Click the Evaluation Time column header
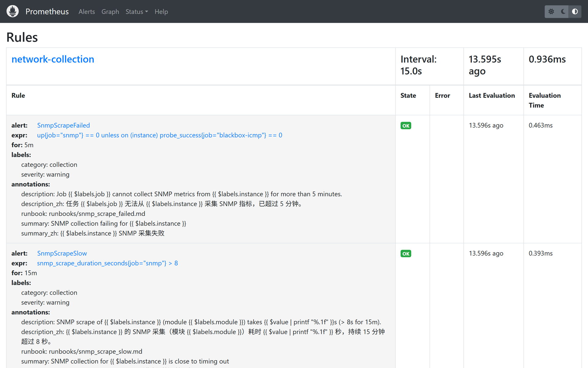 545,100
